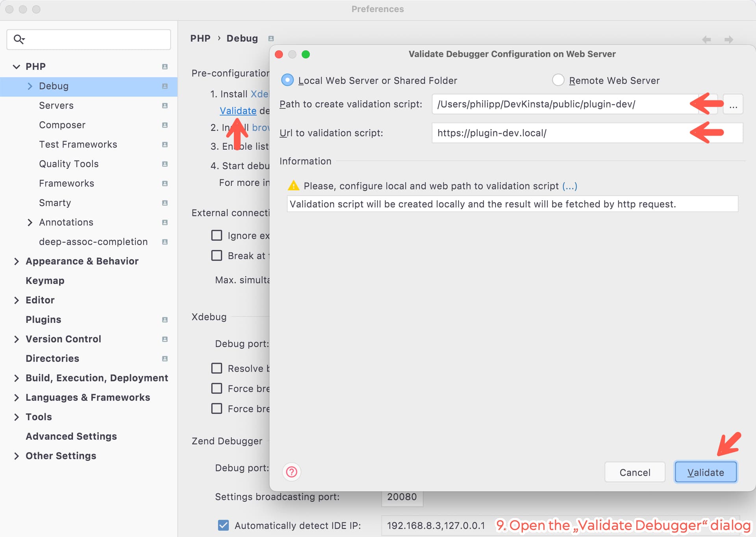
Task: Click the blue Validate button
Action: tap(705, 472)
